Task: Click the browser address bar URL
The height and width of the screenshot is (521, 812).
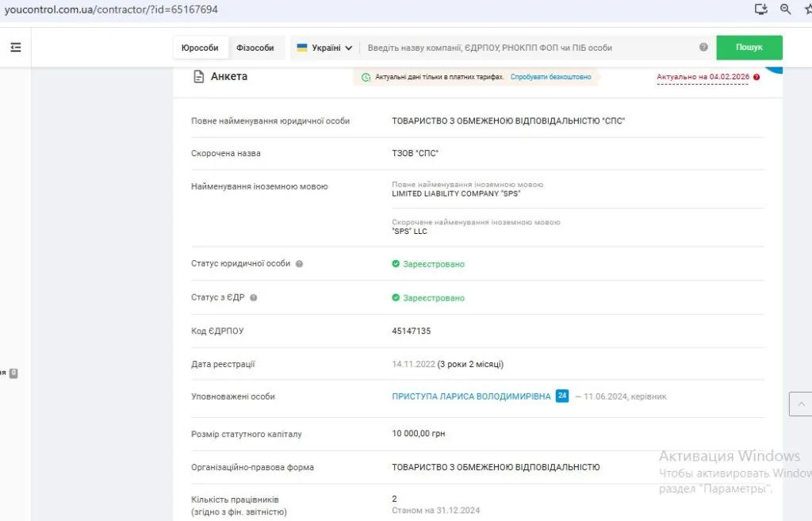Action: [x=111, y=10]
